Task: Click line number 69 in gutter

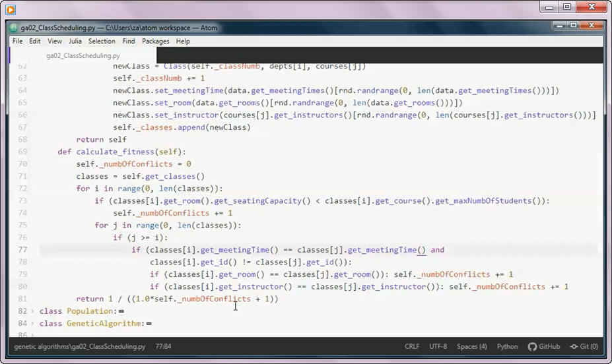Action: click(x=22, y=152)
